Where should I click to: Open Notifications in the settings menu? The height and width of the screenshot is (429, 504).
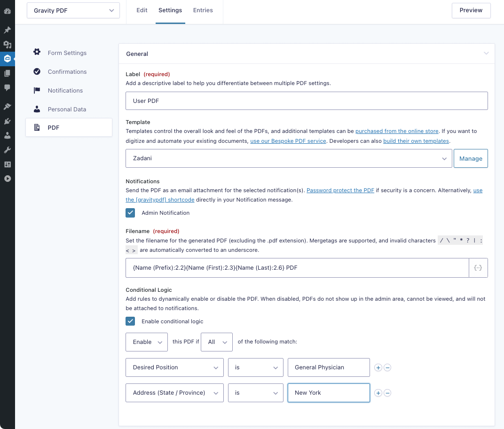tap(65, 91)
